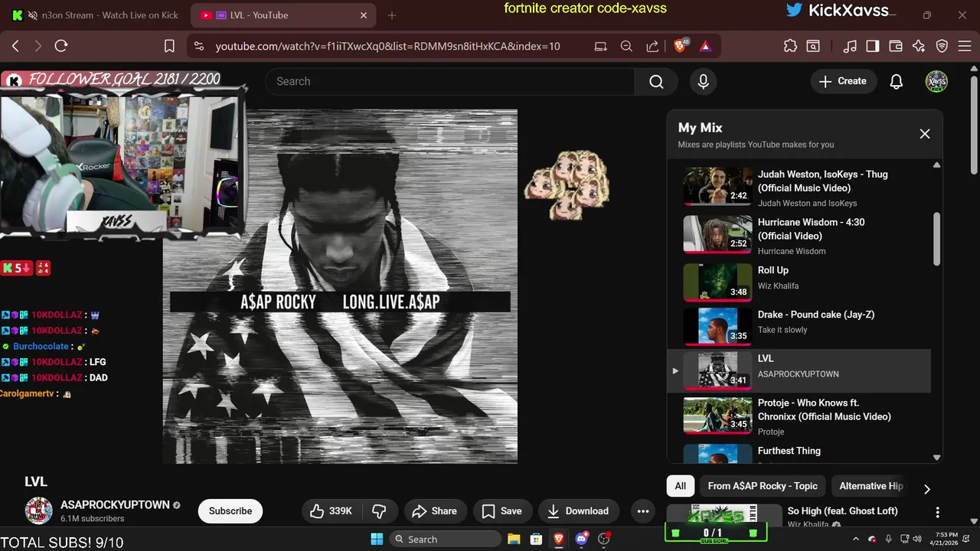This screenshot has height=551, width=980.
Task: Save the video to a playlist
Action: 501,511
